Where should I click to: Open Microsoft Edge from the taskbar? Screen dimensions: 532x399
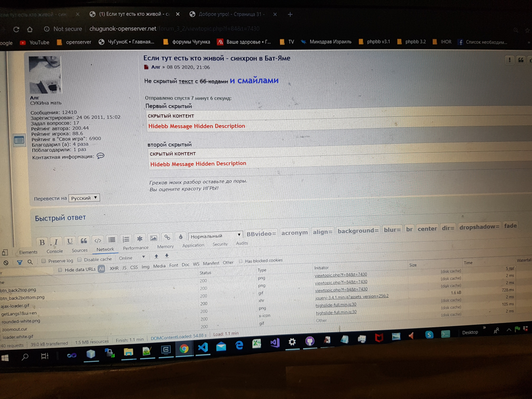(239, 345)
